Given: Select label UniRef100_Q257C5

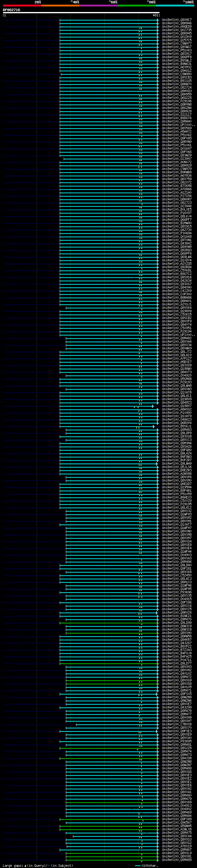Looking at the screenshot, I should point(177,40).
